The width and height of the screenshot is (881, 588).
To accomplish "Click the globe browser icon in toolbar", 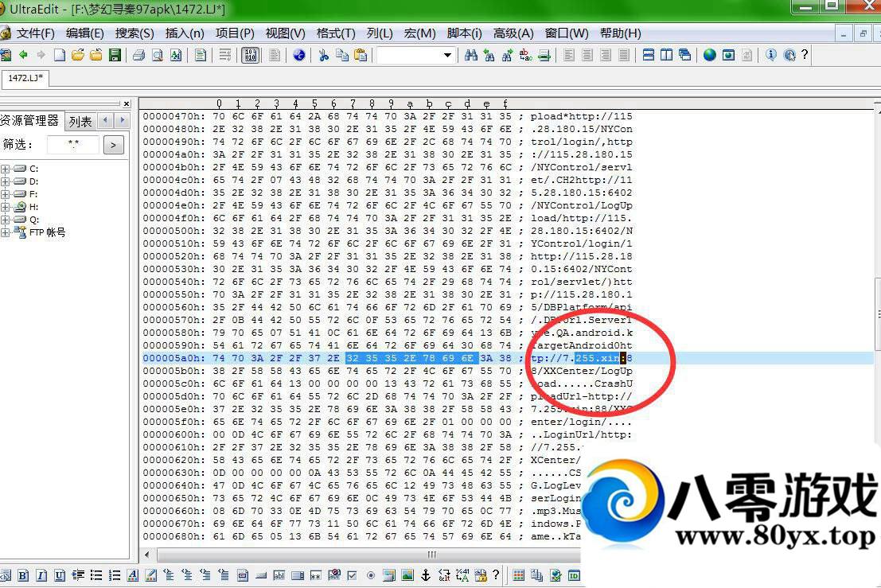I will (x=710, y=55).
